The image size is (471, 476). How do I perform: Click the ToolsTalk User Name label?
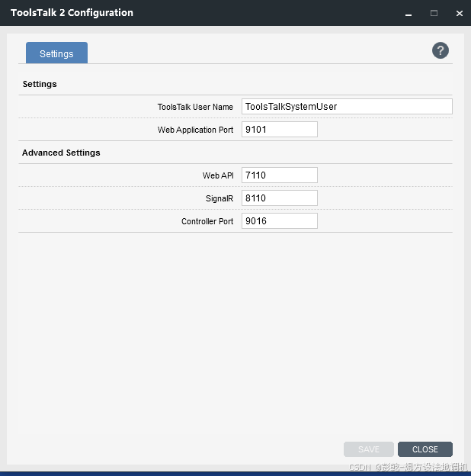(x=195, y=107)
